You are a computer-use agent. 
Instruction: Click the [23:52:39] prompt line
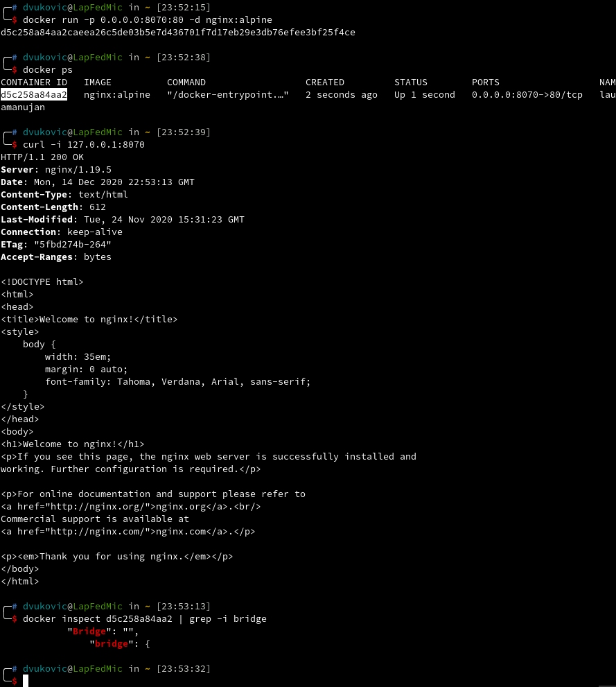click(107, 132)
